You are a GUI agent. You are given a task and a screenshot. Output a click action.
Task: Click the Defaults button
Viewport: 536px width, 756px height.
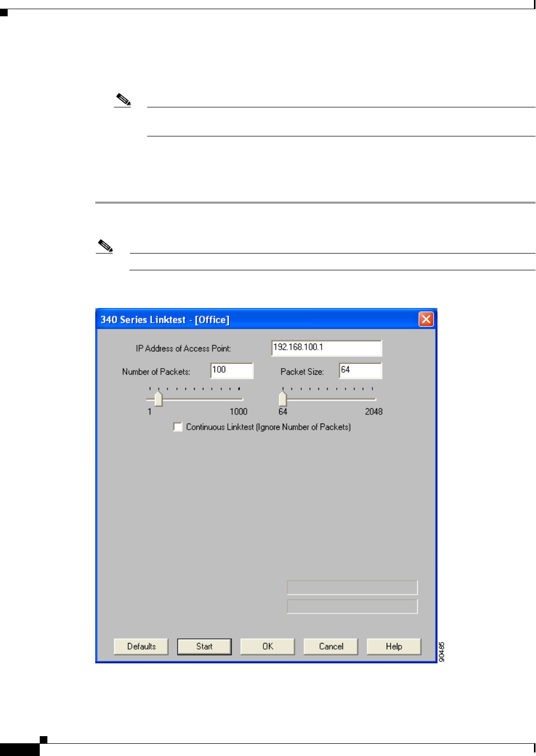(141, 647)
